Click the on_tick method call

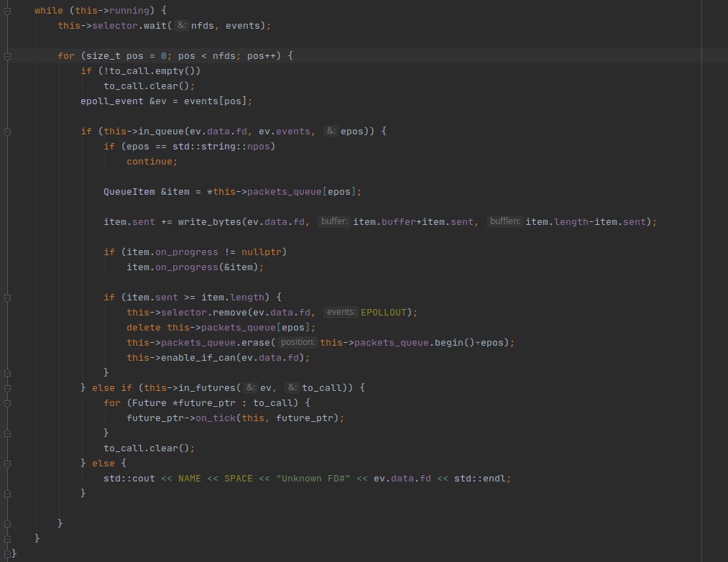(216, 418)
